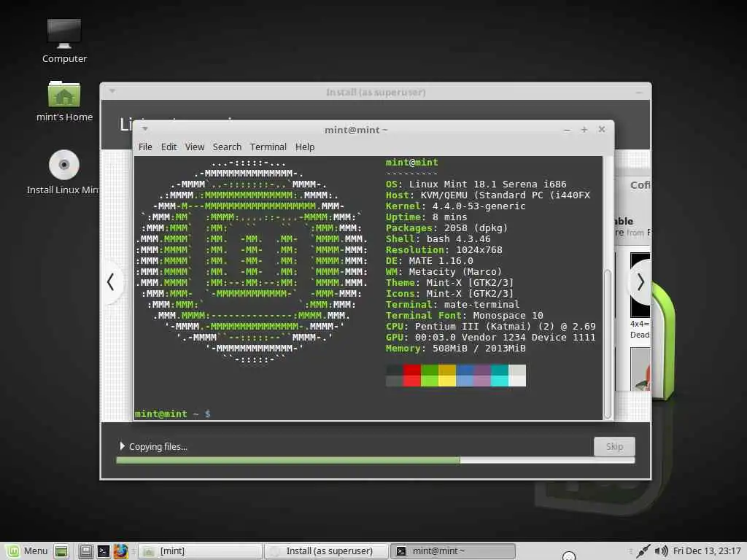Click the Memory: 508MiB / 2013MiB line
Image resolution: width=747 pixels, height=560 pixels.
(x=456, y=349)
